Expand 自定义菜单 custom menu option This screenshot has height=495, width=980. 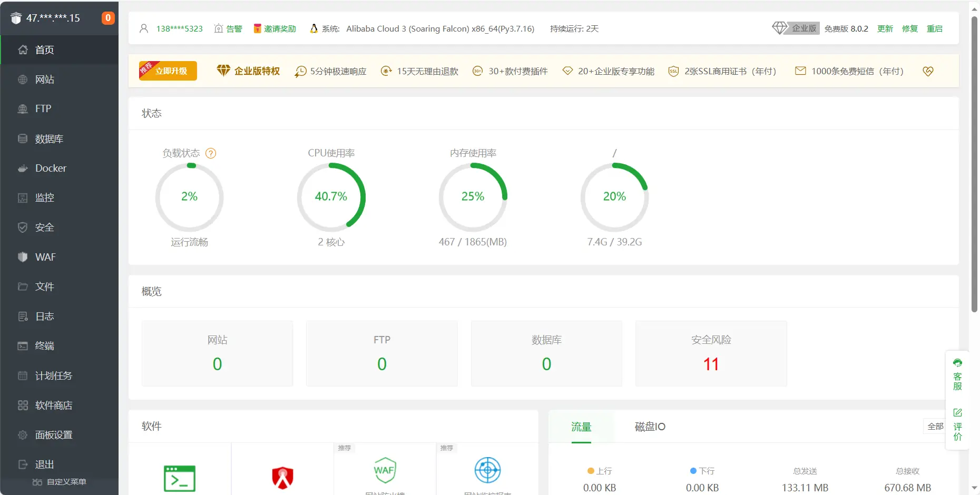pyautogui.click(x=60, y=482)
